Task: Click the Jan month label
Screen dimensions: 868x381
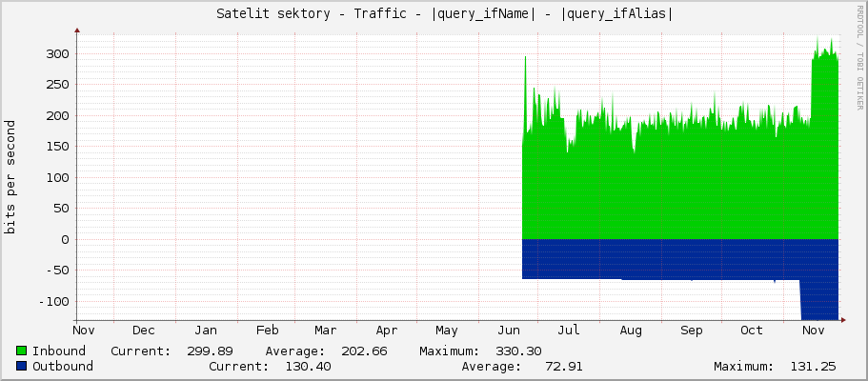Action: (205, 331)
